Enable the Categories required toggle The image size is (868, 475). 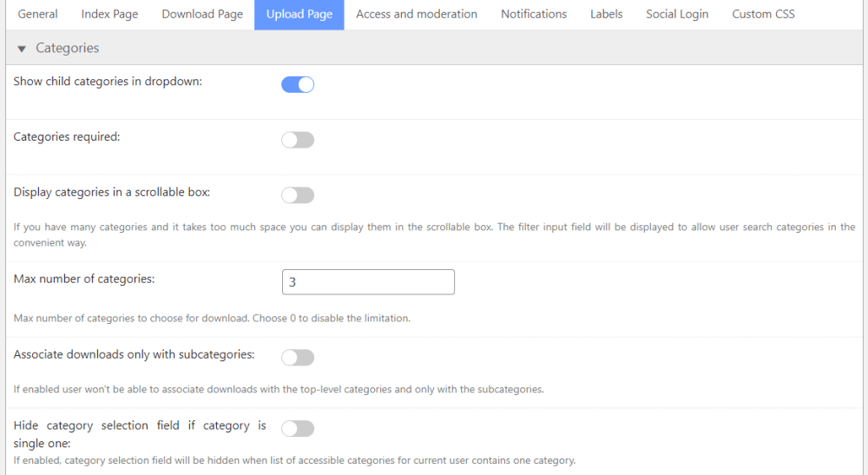coord(298,140)
